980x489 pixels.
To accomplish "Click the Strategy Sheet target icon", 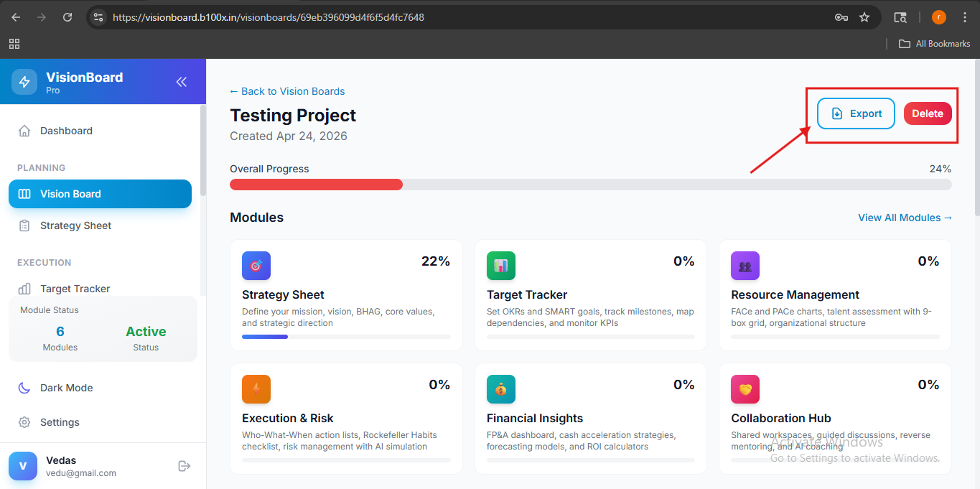I will pos(256,266).
